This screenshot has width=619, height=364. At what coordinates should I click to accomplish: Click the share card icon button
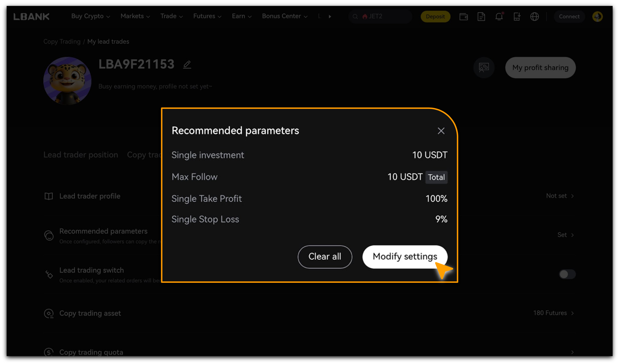(484, 68)
